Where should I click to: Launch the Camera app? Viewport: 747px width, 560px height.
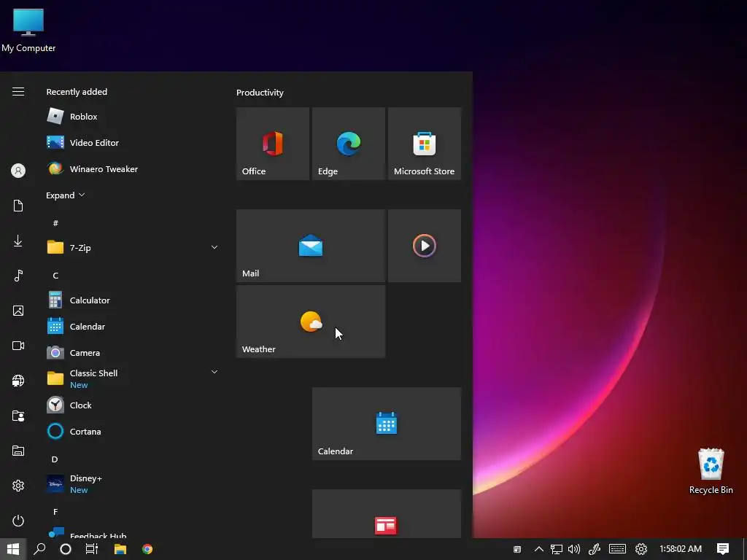(133, 352)
